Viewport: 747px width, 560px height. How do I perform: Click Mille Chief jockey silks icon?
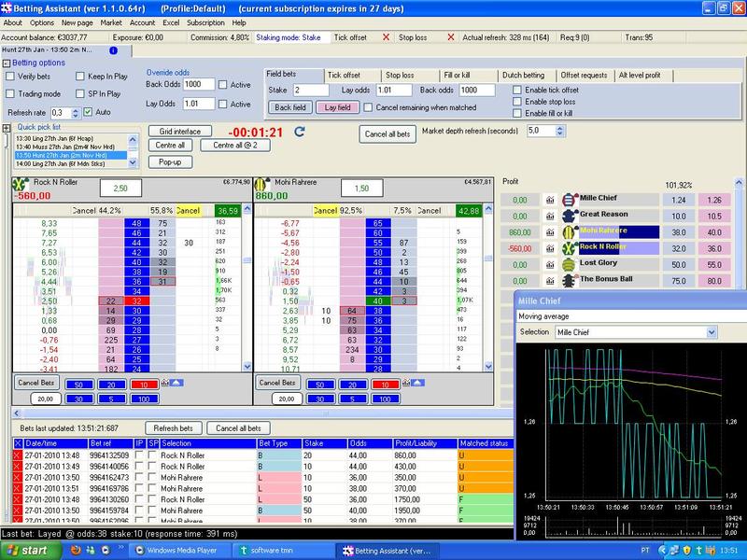click(570, 200)
